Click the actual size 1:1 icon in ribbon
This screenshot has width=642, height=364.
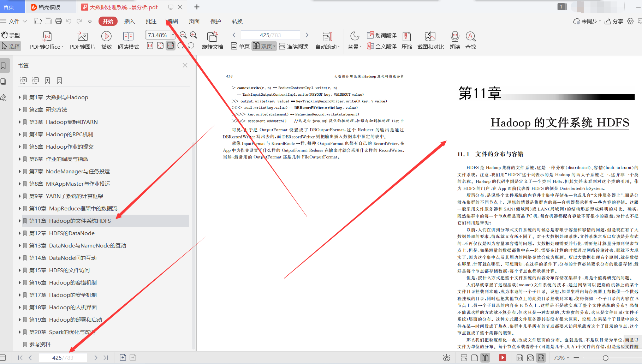[150, 46]
